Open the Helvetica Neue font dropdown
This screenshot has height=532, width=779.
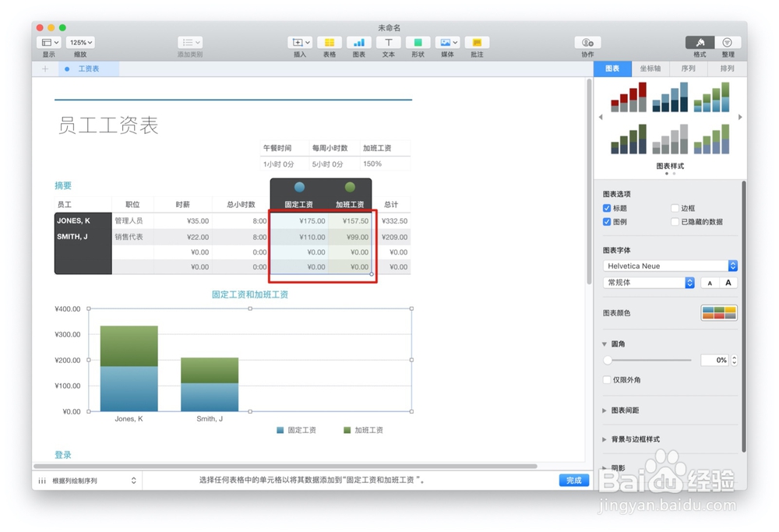click(668, 265)
